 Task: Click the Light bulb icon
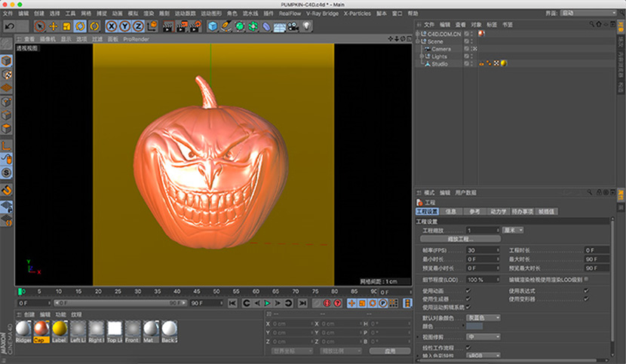(306, 26)
